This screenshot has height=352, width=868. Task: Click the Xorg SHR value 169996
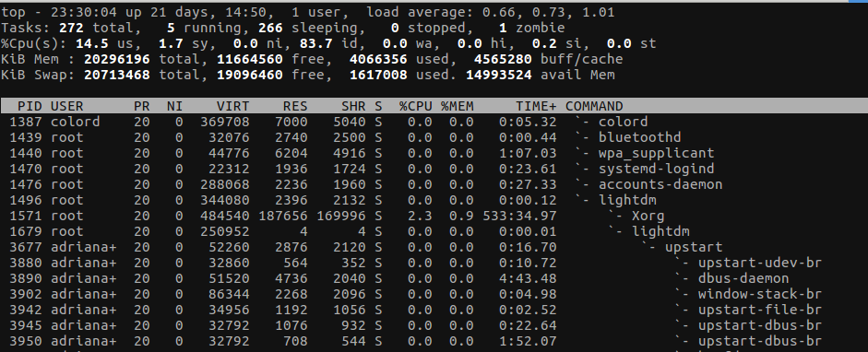tap(340, 216)
